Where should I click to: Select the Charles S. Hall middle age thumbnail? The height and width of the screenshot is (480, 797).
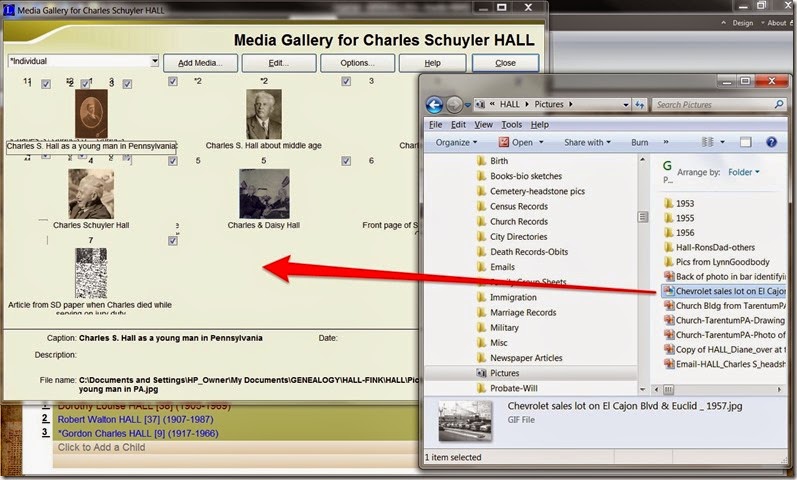pyautogui.click(x=264, y=114)
